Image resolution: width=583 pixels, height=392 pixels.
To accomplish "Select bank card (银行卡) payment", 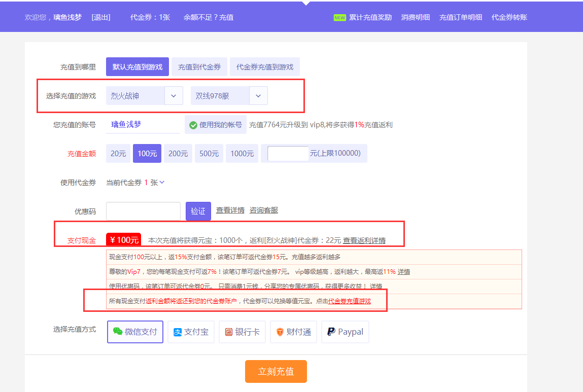I will click(242, 332).
